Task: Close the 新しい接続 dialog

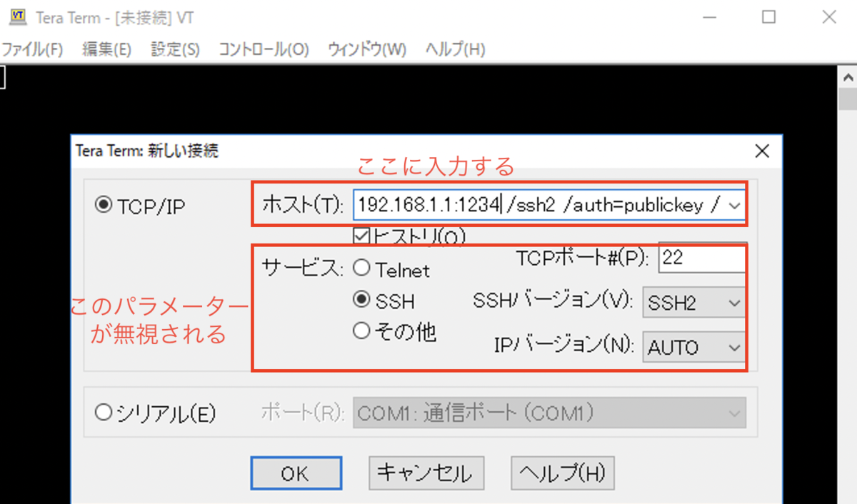Action: 762,151
